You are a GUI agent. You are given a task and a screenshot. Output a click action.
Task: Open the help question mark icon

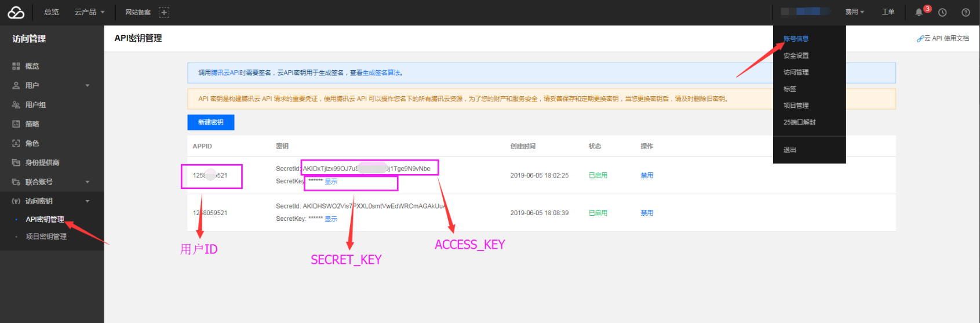point(966,12)
